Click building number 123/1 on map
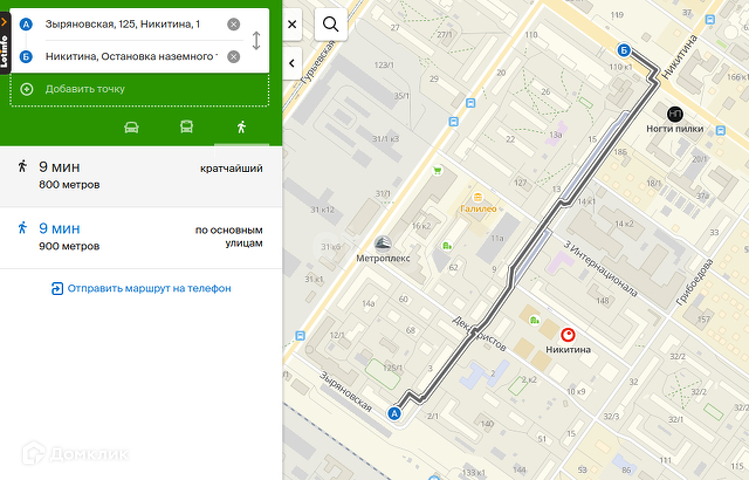Image resolution: width=749 pixels, height=480 pixels. pos(384,65)
